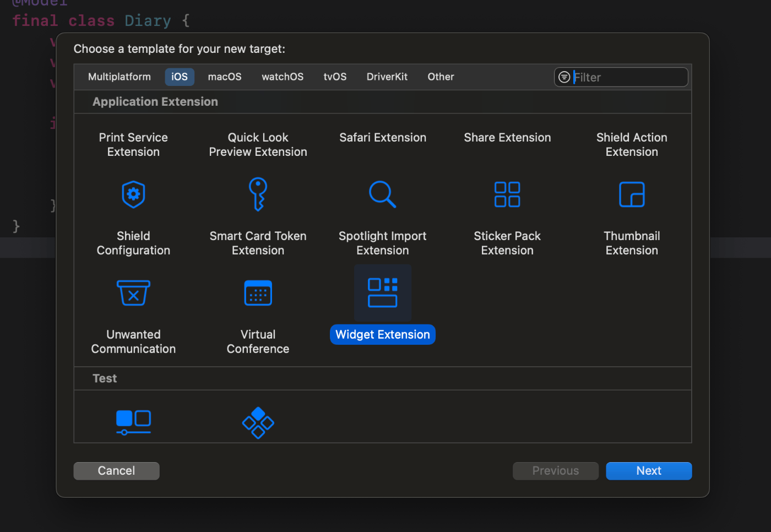Switch to the macOS tab
This screenshot has width=771, height=532.
(225, 77)
